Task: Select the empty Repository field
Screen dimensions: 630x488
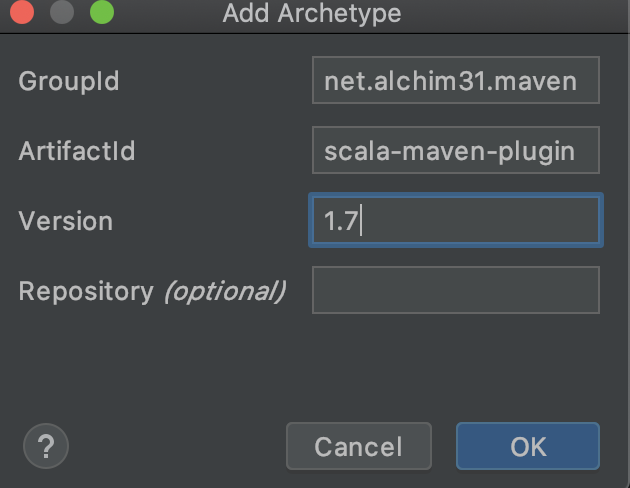Action: coord(456,290)
